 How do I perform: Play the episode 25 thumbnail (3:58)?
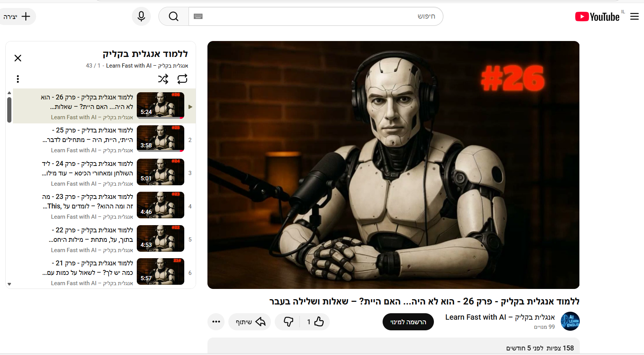click(x=160, y=139)
